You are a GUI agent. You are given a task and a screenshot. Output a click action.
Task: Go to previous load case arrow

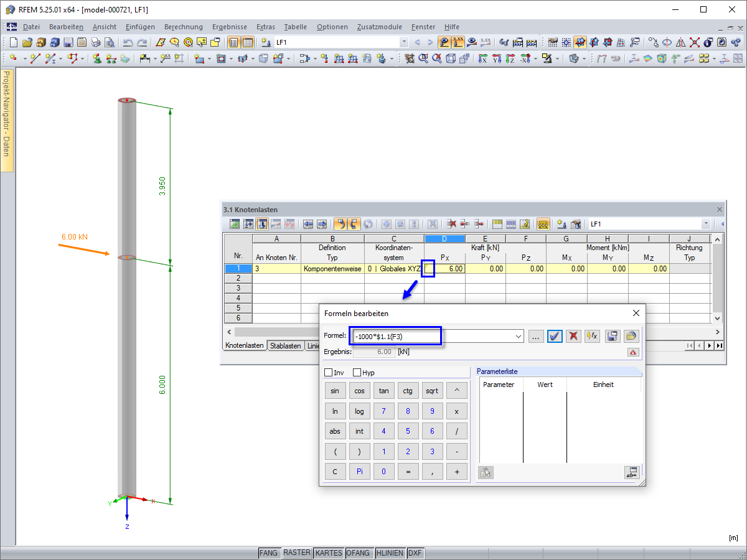tap(417, 42)
